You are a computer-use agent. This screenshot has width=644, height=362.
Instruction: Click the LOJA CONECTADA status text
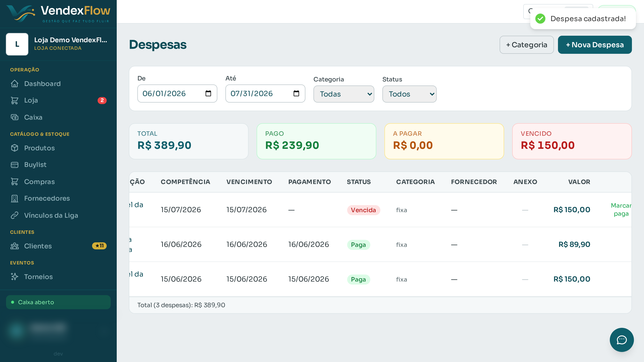[58, 48]
